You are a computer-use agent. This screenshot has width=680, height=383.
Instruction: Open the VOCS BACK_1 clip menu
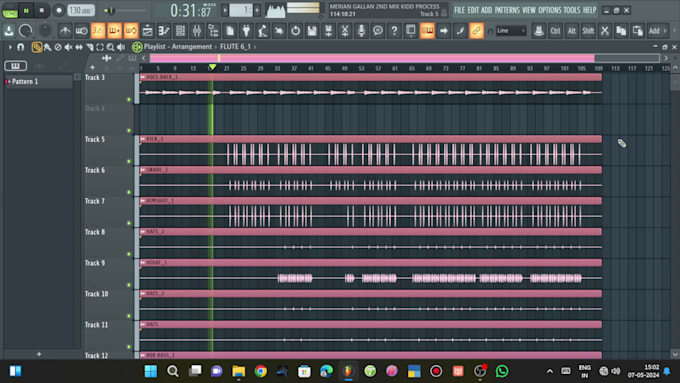click(143, 77)
